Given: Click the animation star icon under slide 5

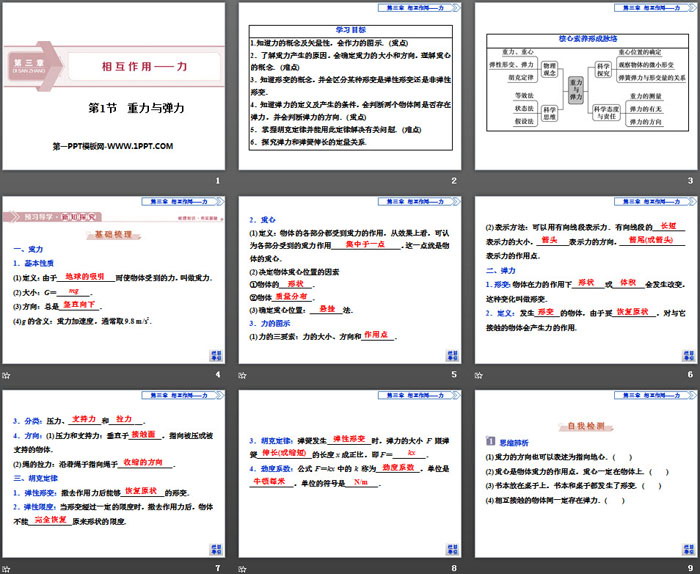Looking at the screenshot, I should 244,374.
